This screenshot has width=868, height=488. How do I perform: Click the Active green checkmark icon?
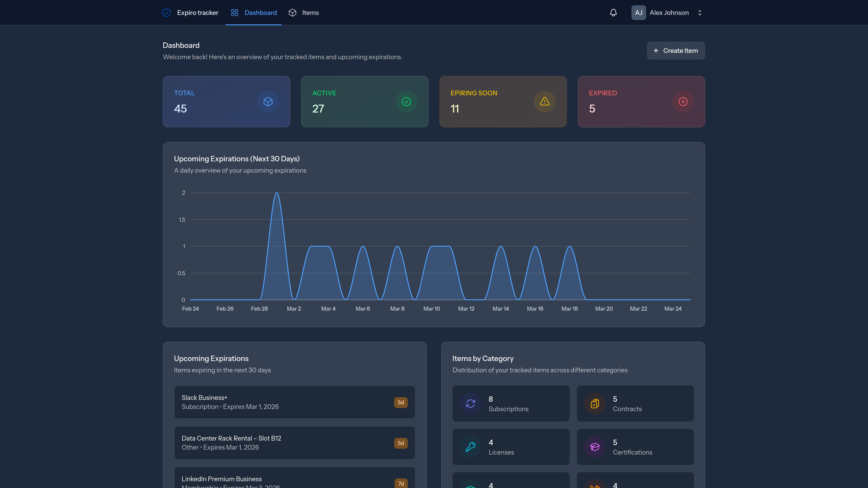[406, 102]
